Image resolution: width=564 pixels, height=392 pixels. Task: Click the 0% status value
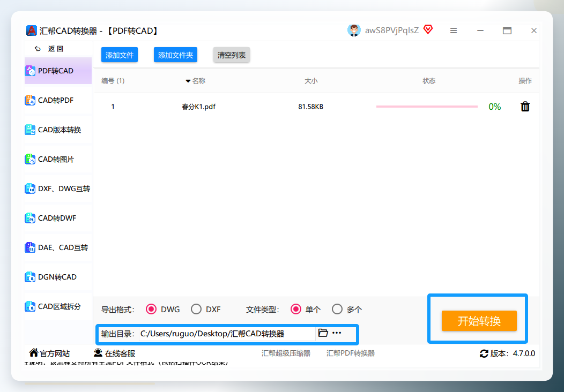point(495,107)
